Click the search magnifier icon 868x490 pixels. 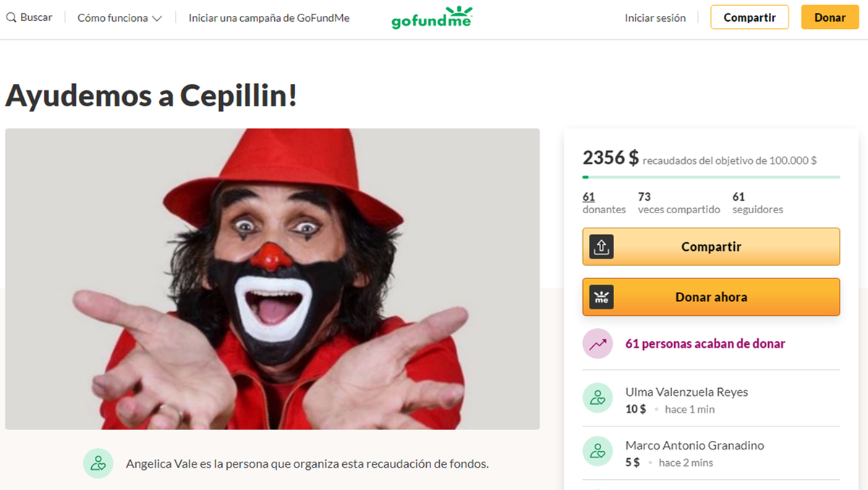12,17
